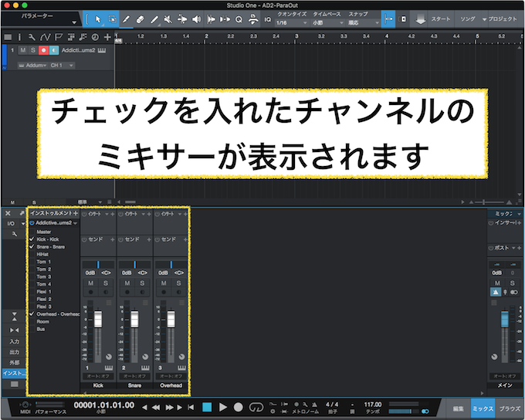This screenshot has width=525, height=420.
Task: Solo the Snare mixer channel
Action: point(142,283)
